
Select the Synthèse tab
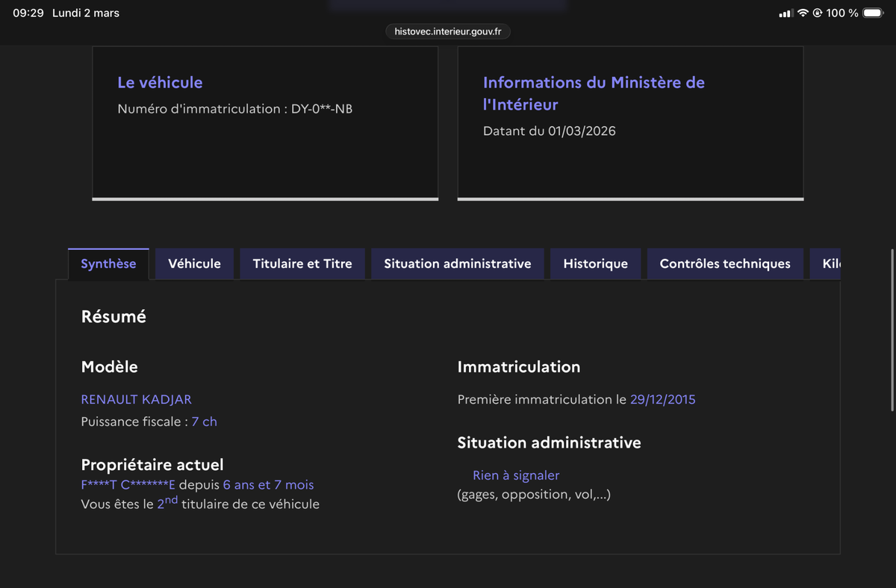(108, 264)
